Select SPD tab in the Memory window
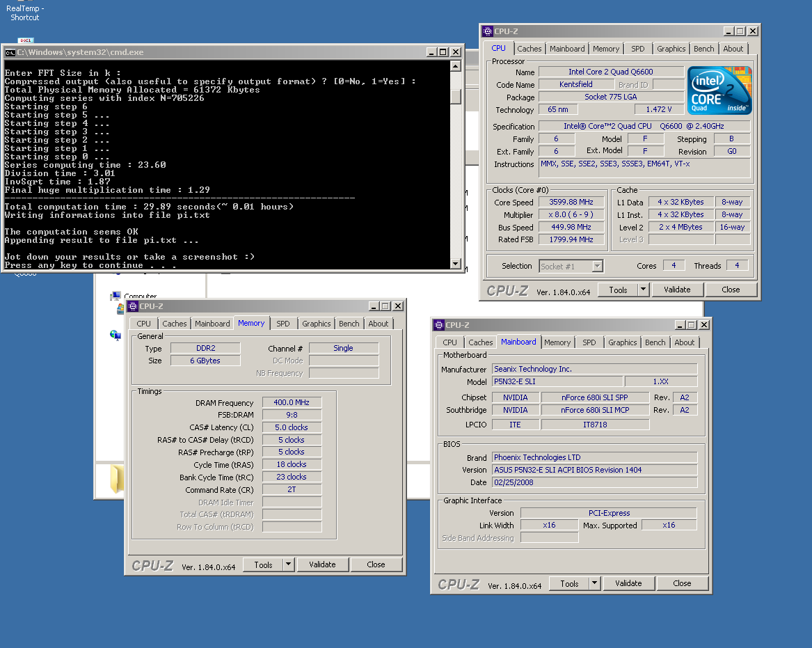This screenshot has width=812, height=648. [283, 324]
